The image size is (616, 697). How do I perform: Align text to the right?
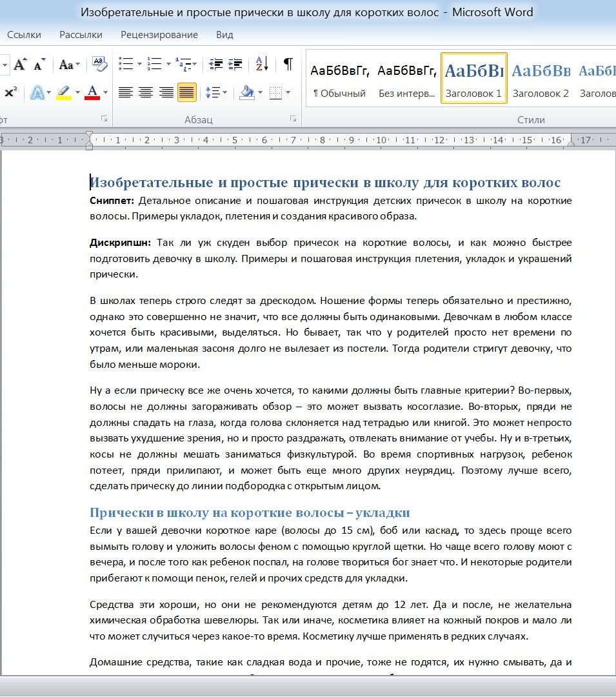[166, 92]
